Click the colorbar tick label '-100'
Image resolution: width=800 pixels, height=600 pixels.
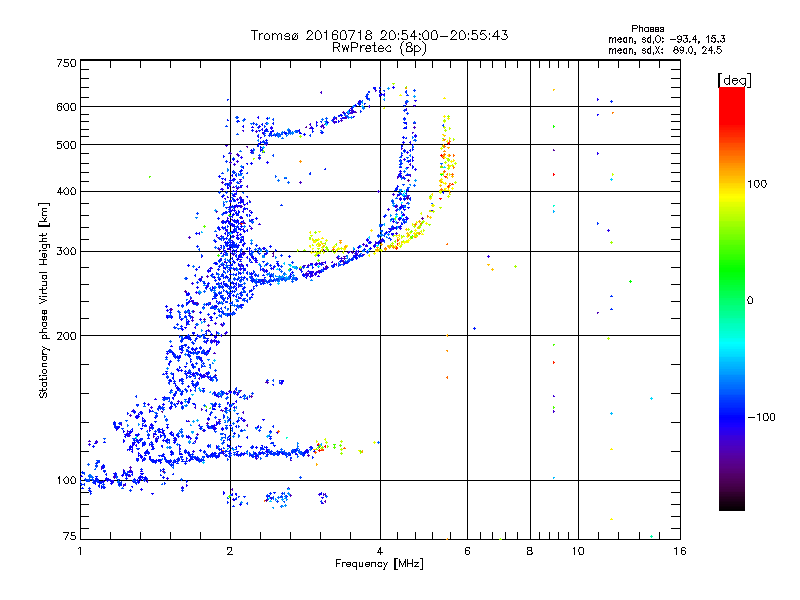(761, 417)
